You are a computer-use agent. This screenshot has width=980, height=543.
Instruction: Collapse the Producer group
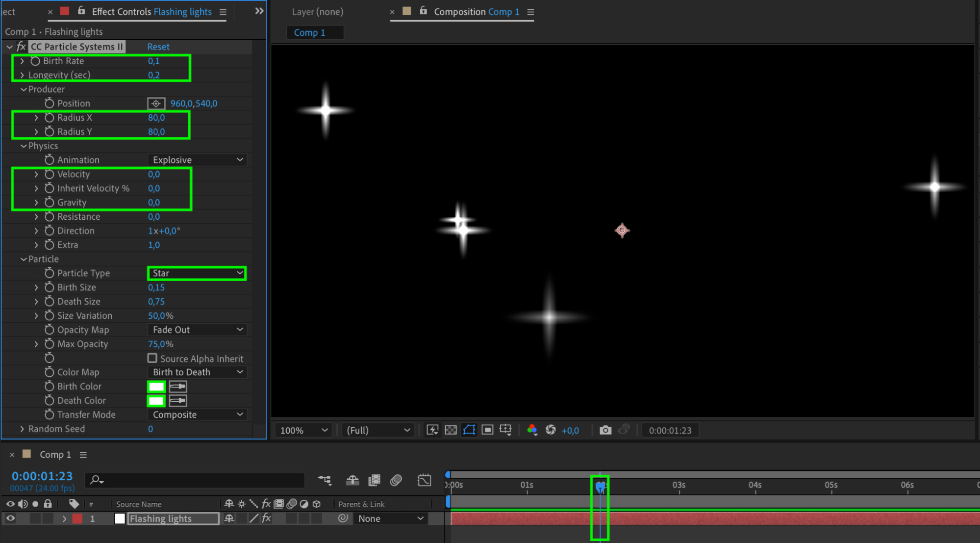24,89
